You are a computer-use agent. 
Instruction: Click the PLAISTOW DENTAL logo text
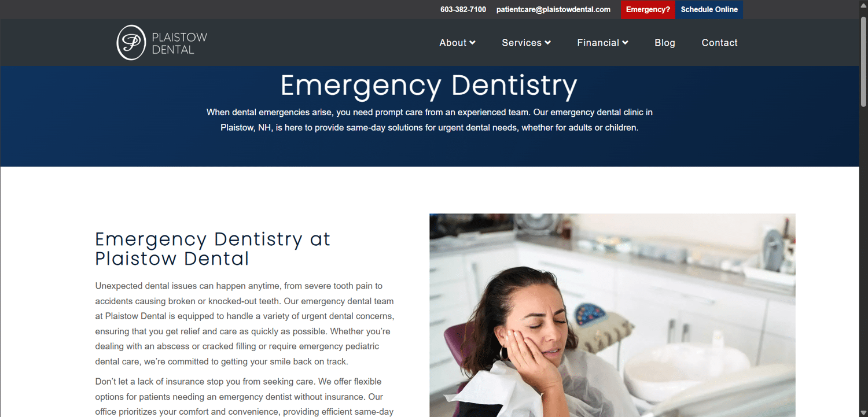pyautogui.click(x=179, y=43)
